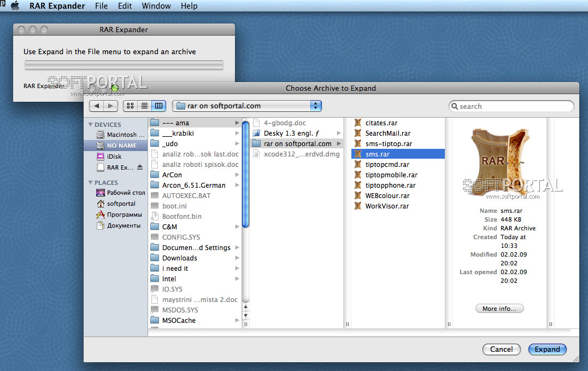Select 'rar on softportal.com' folder in column

[x=297, y=144]
